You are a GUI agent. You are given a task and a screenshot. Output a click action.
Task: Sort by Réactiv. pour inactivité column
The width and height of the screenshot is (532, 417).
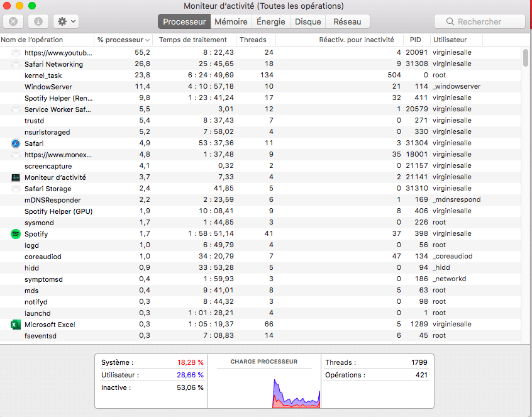click(340, 40)
